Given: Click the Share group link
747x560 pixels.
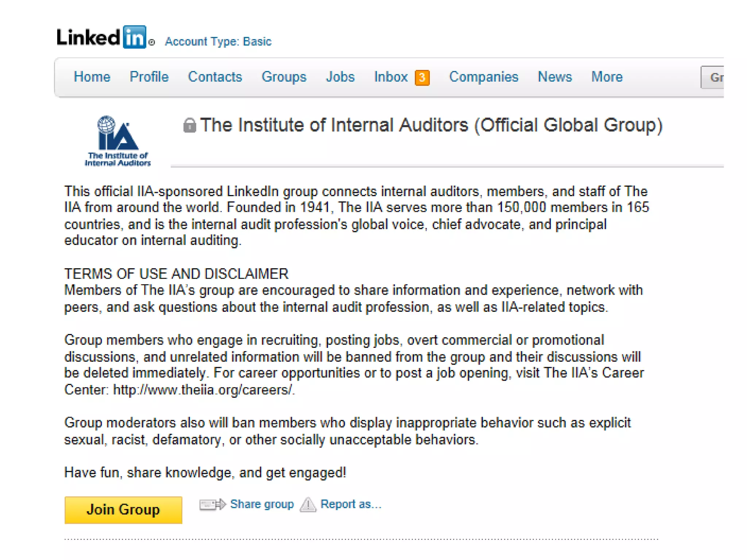Looking at the screenshot, I should click(262, 504).
